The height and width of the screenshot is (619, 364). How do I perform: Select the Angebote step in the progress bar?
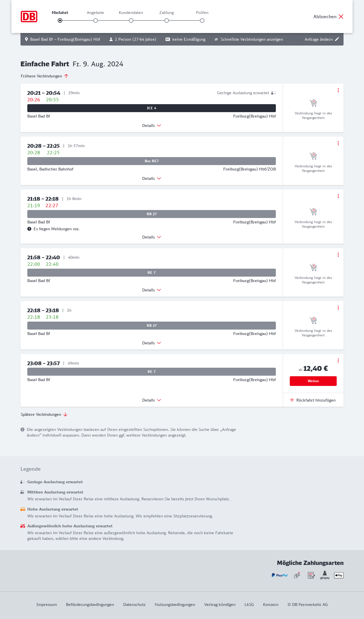pos(96,20)
